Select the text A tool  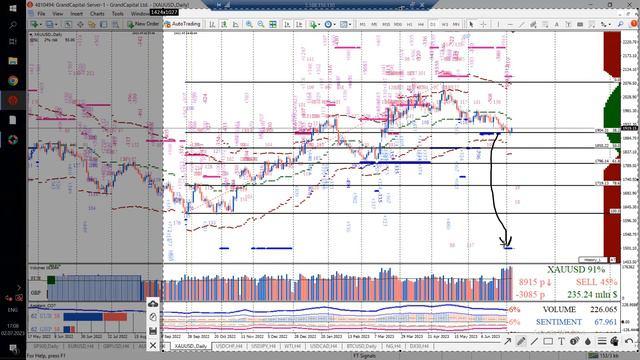tap(556, 24)
